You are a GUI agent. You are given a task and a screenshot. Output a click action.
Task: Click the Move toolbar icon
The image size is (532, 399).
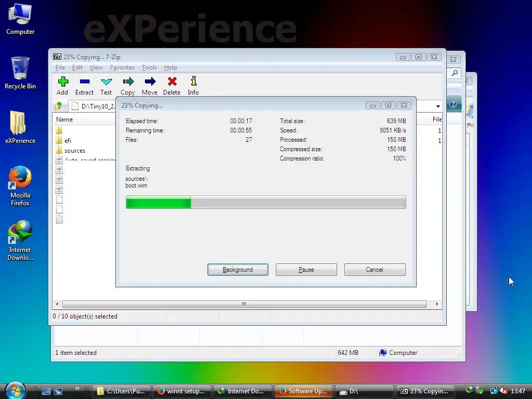coord(150,86)
